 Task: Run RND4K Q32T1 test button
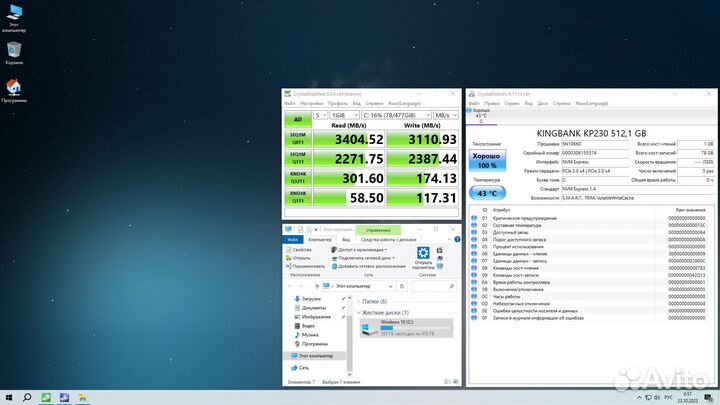pos(298,178)
